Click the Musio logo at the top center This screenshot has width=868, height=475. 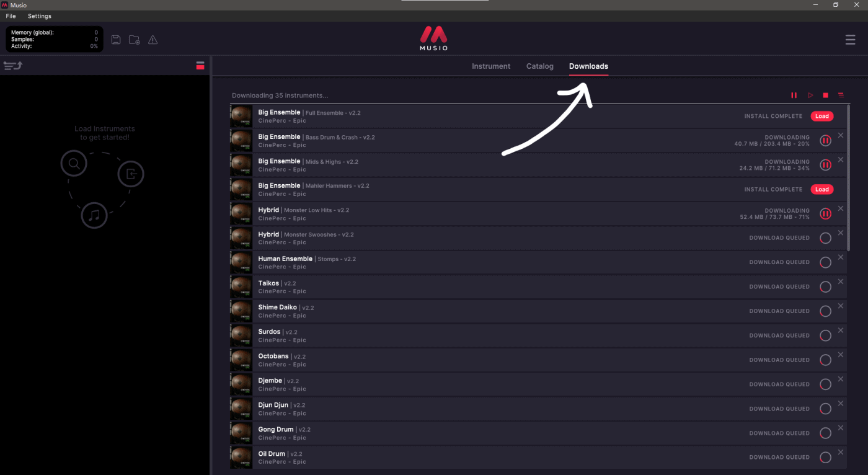tap(434, 38)
